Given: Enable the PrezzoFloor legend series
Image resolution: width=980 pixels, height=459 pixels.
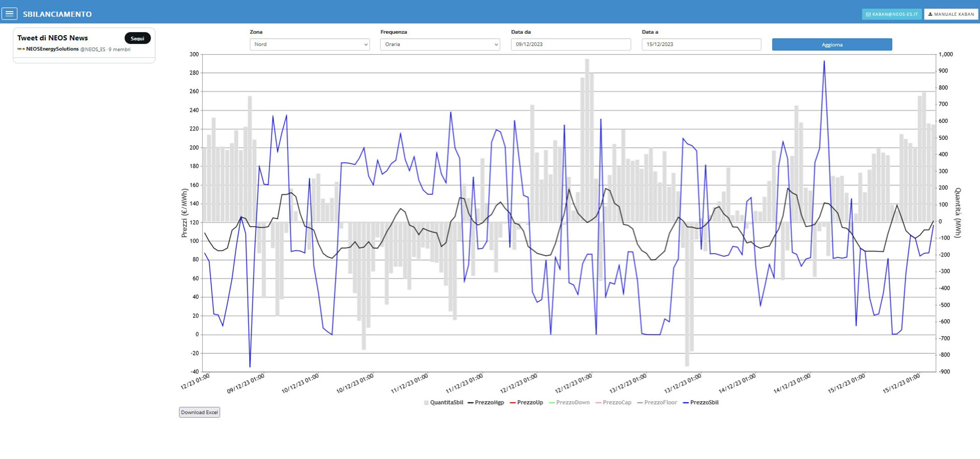Looking at the screenshot, I should [x=656, y=402].
